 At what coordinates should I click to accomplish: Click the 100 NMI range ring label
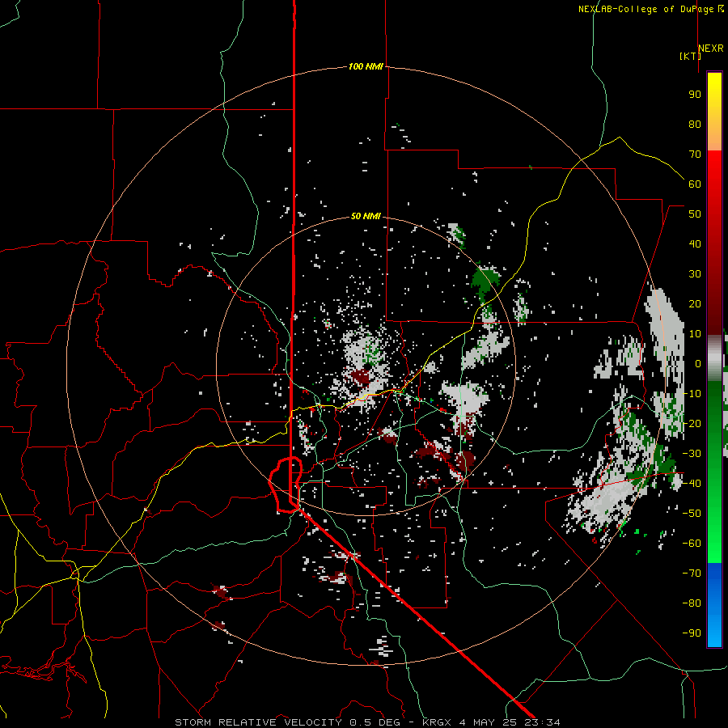pyautogui.click(x=366, y=67)
